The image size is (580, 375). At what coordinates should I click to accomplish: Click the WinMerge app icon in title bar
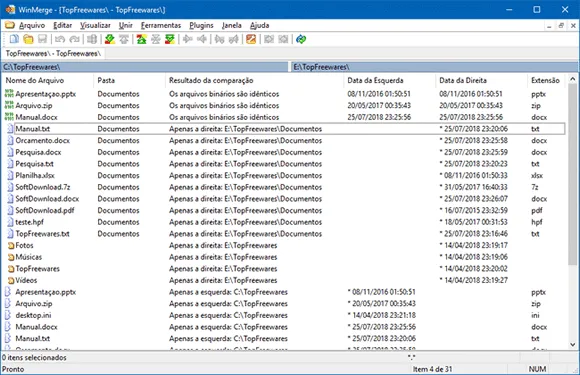[x=10, y=10]
